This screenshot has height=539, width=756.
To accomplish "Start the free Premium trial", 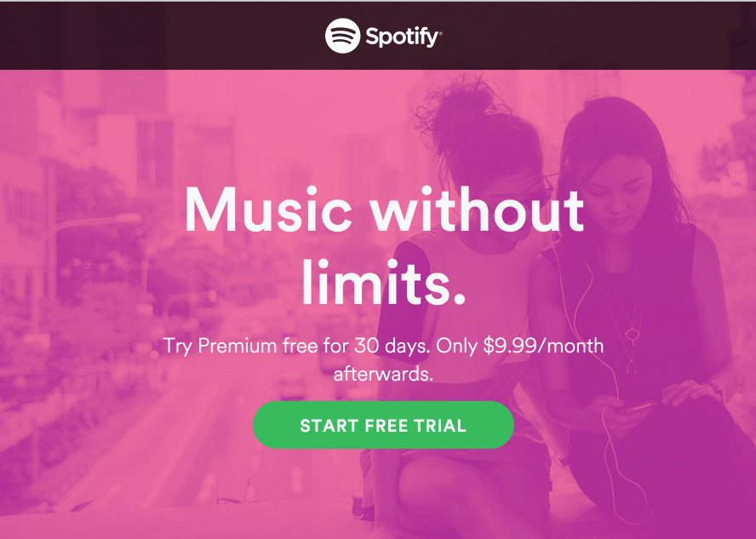I will 383,425.
